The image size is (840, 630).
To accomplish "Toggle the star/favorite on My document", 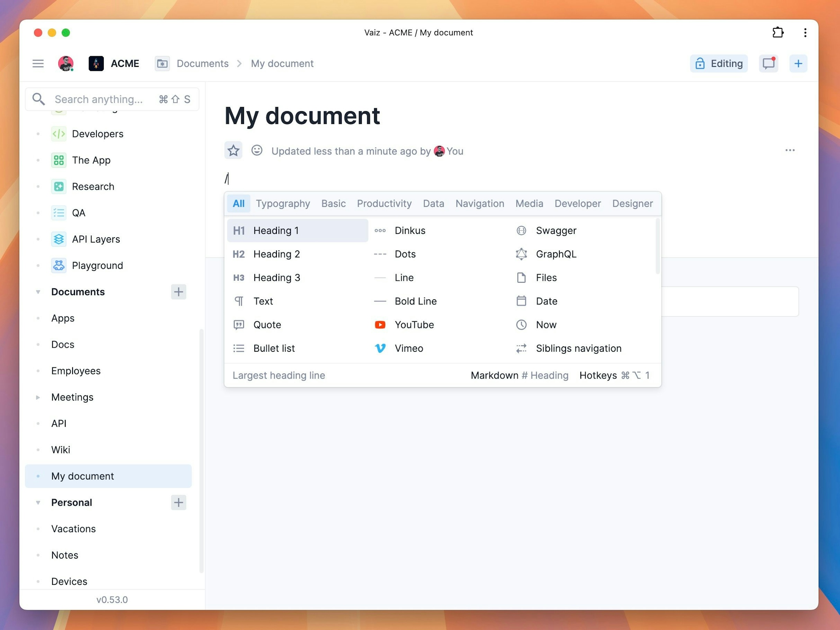I will [233, 150].
